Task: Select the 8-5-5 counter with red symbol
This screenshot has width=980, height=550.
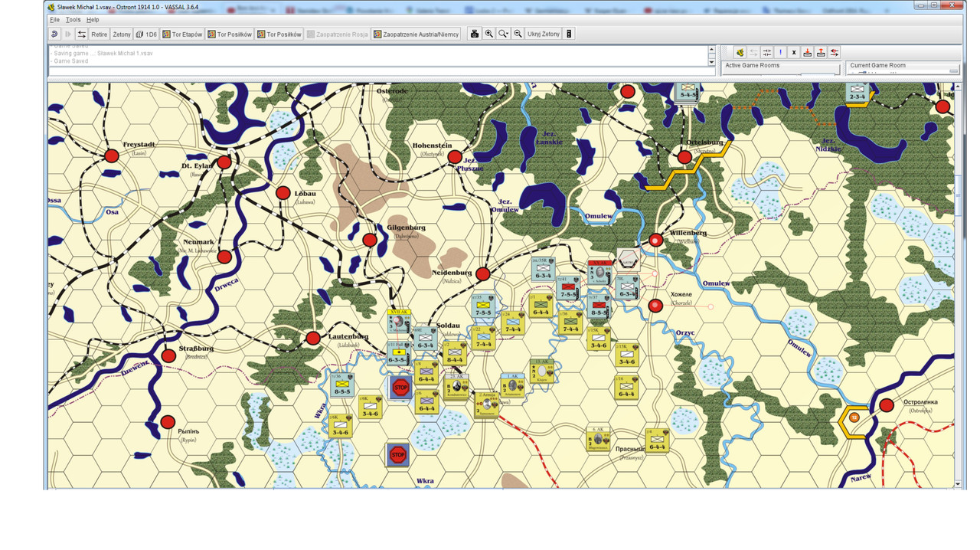Action: coord(599,306)
